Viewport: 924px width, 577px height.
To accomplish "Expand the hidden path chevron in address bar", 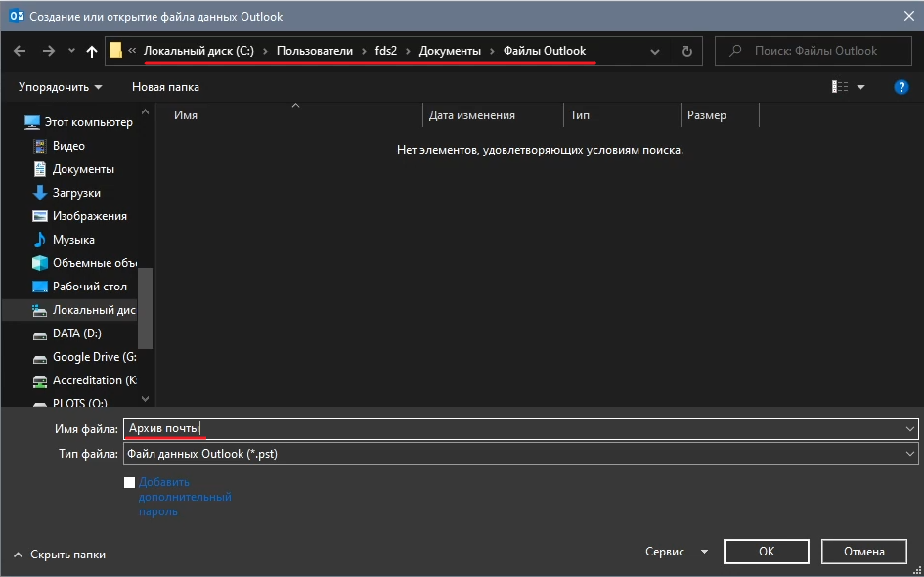I will [132, 51].
